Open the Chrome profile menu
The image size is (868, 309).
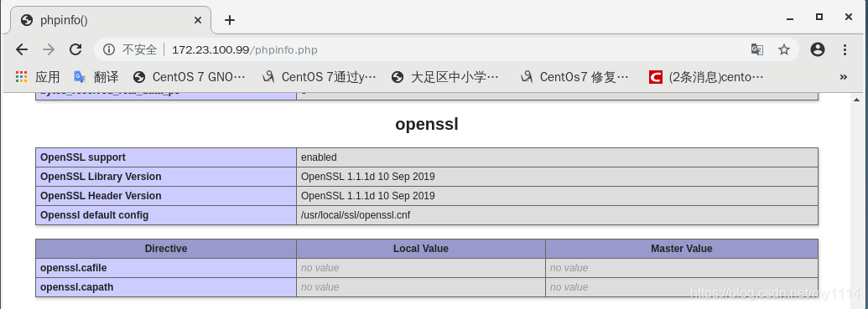tap(817, 49)
